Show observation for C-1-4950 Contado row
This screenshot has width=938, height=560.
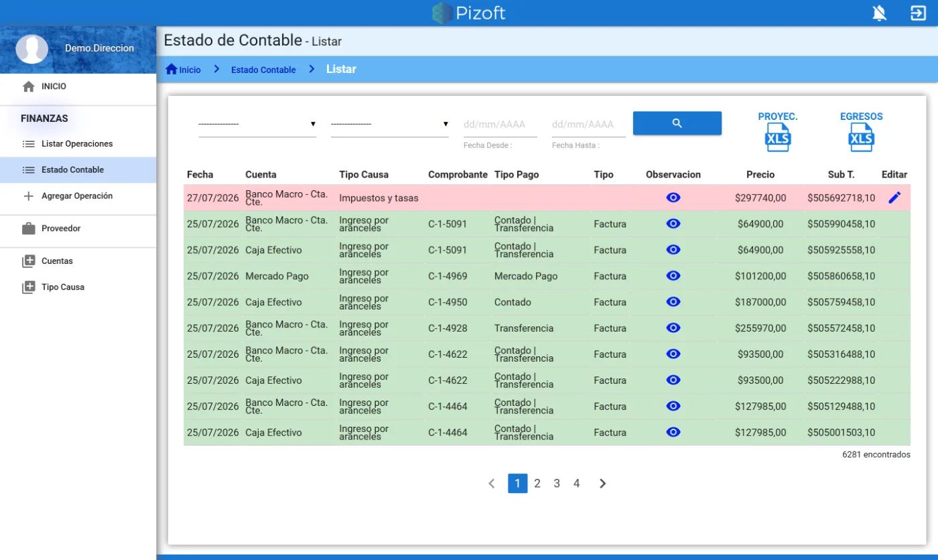click(673, 301)
